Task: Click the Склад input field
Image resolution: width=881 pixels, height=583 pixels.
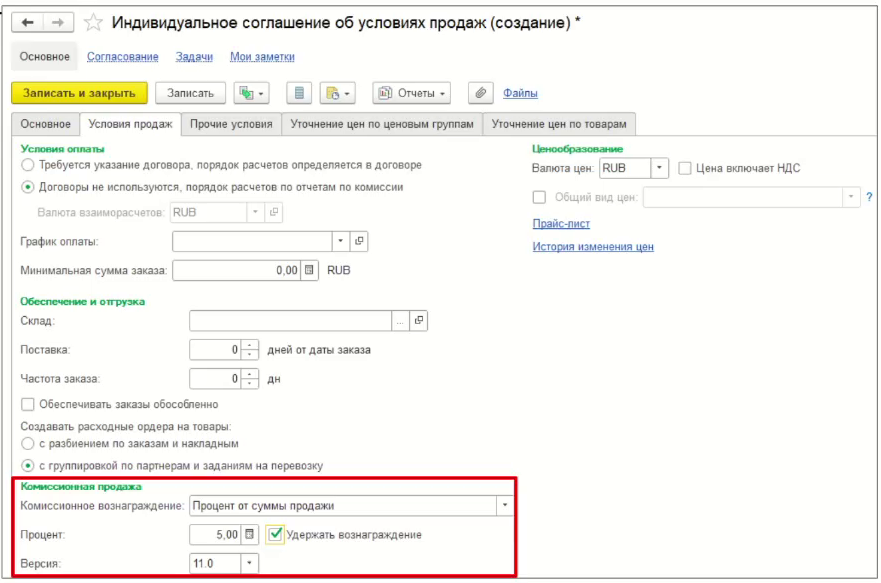Action: 290,321
